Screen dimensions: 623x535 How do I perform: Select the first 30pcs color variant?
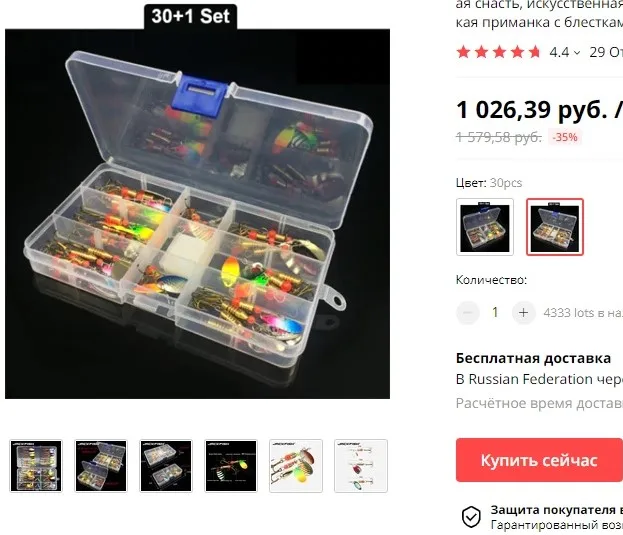click(485, 227)
